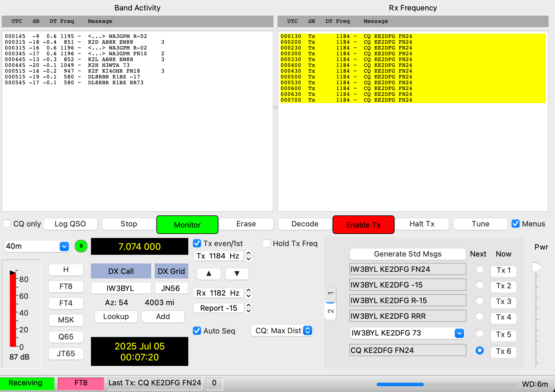
Task: Click the Add button
Action: 163,316
